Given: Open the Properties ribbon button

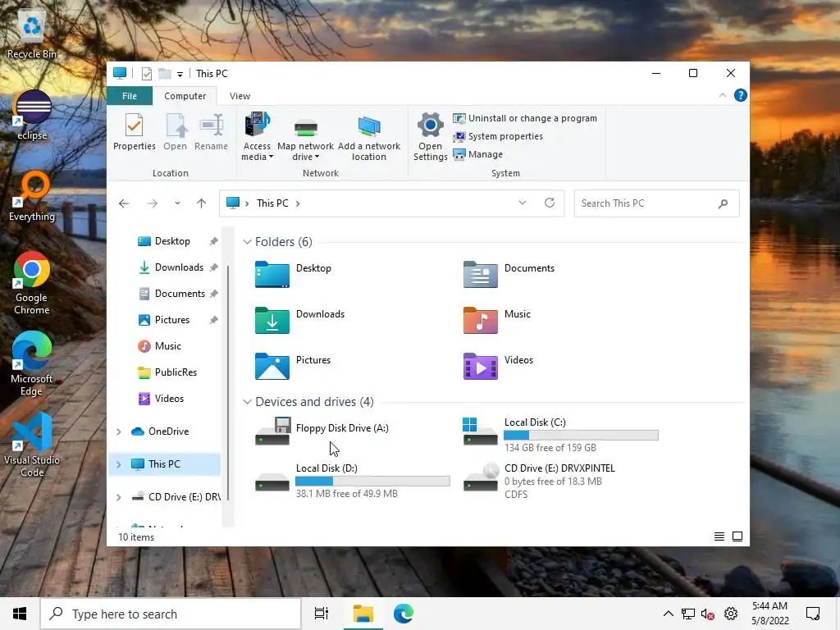Looking at the screenshot, I should point(134,131).
